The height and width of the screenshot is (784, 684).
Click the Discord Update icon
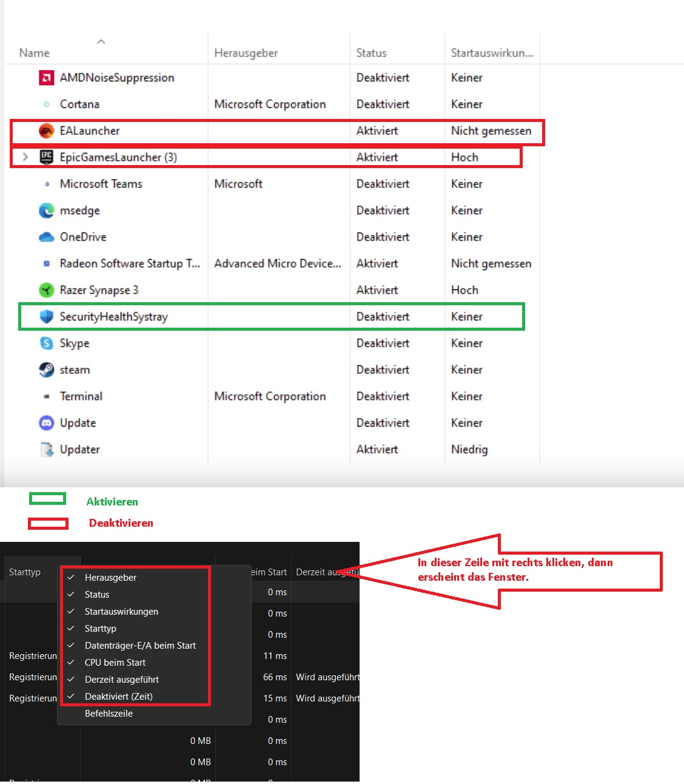pyautogui.click(x=46, y=423)
